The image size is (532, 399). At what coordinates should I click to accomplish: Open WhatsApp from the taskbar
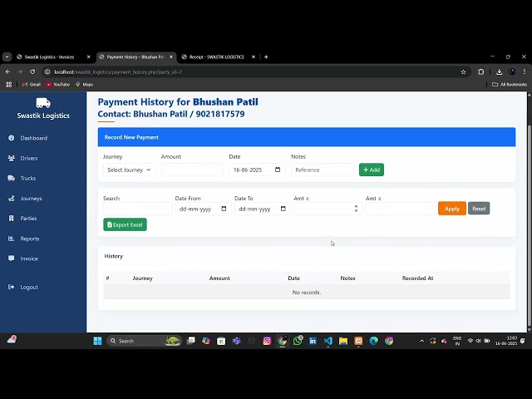[298, 341]
